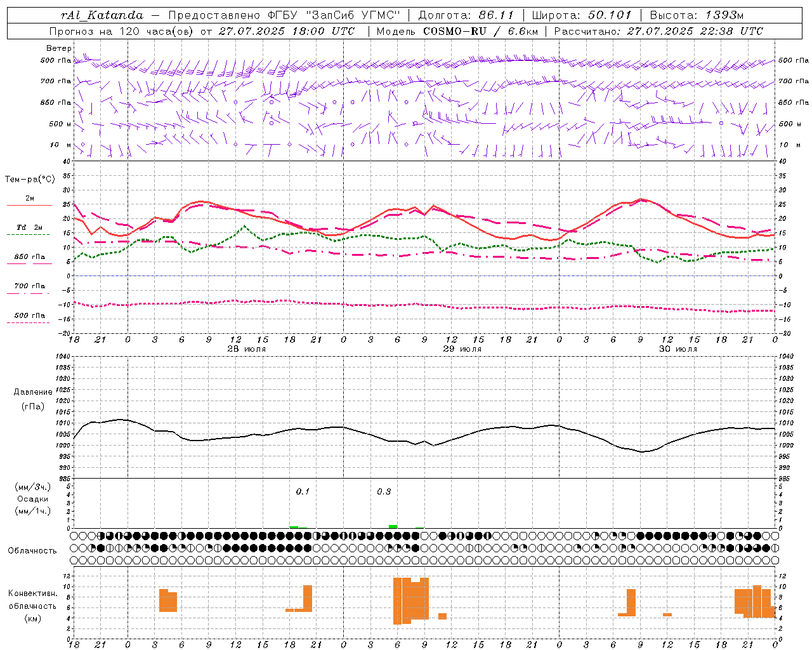Click the 500 гПа entry in temperature legend
Screen dimensions: 812x650
pos(30,315)
